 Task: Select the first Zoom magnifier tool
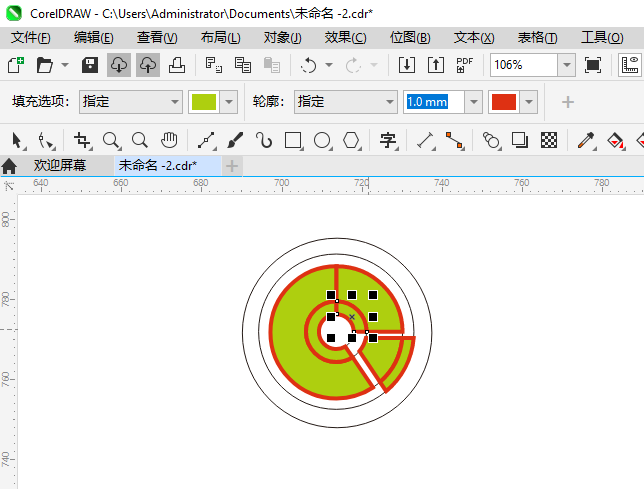click(x=111, y=140)
